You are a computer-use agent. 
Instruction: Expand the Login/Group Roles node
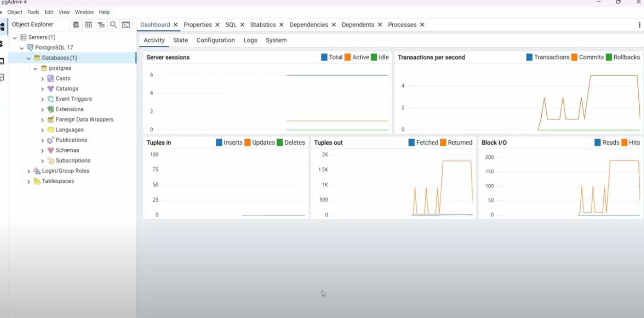(29, 171)
